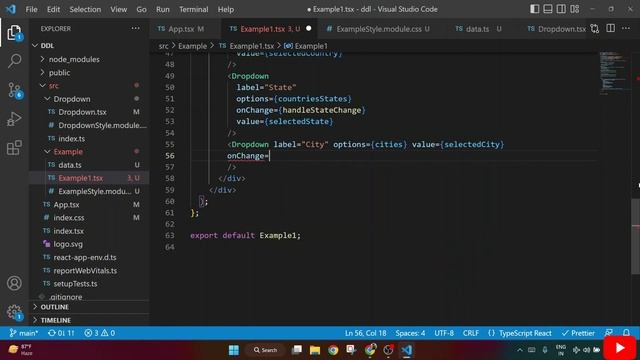Image resolution: width=640 pixels, height=360 pixels.
Task: Click the UTF-8 encoding status item
Action: tap(444, 333)
